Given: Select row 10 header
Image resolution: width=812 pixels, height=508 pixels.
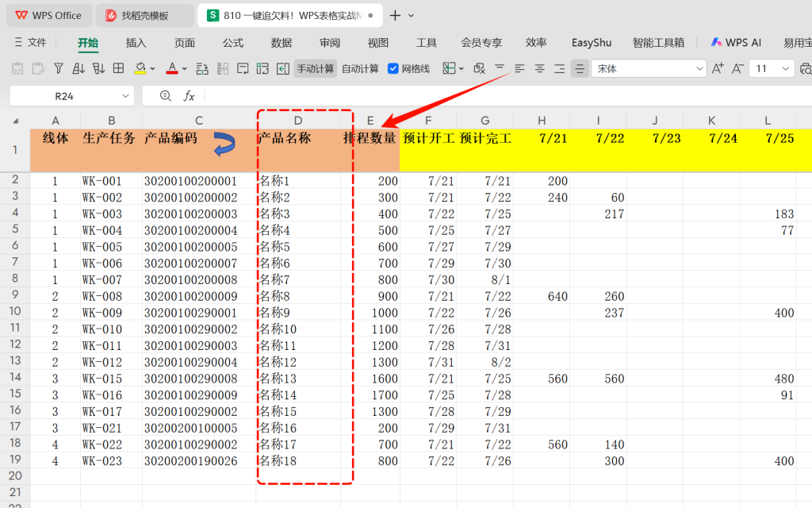Looking at the screenshot, I should click(x=15, y=311).
